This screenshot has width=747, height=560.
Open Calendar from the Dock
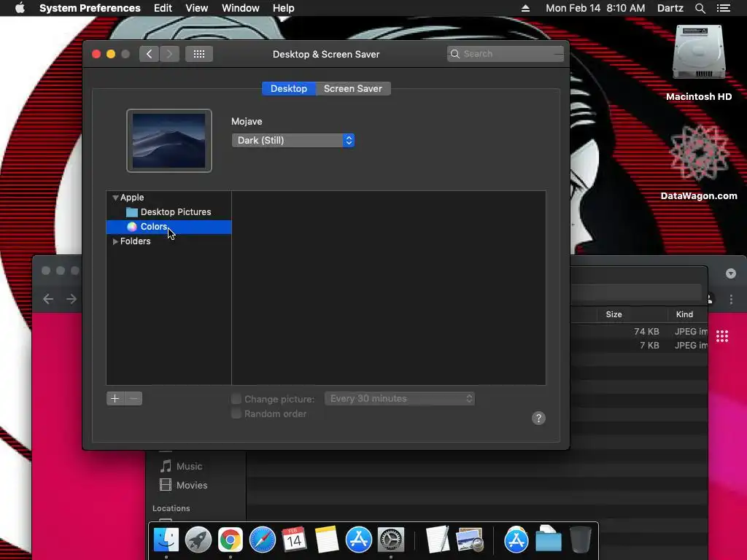click(x=294, y=540)
